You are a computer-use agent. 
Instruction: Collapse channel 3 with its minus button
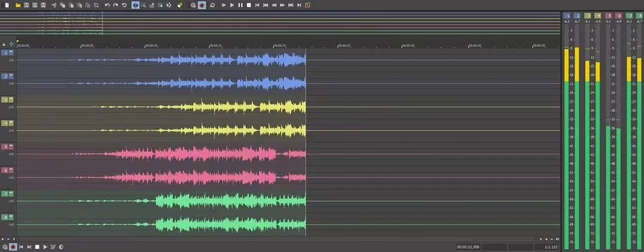11,100
